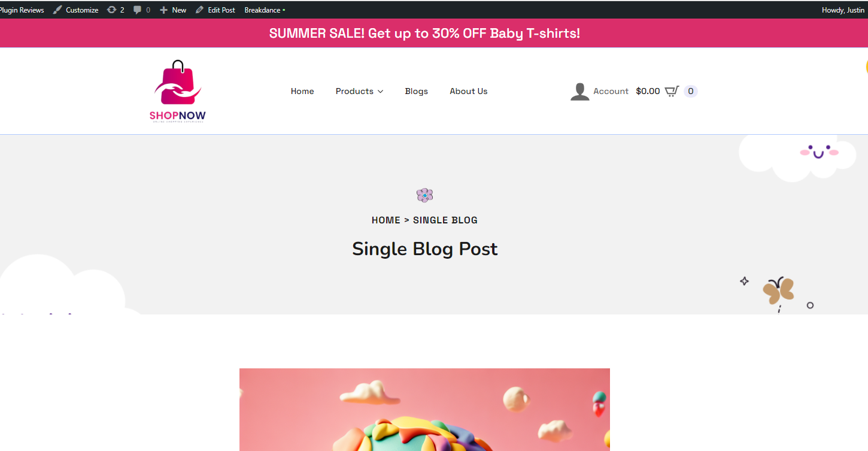Viewport: 868px width, 451px height.
Task: Open the Breakdance admin bar menu
Action: point(265,10)
